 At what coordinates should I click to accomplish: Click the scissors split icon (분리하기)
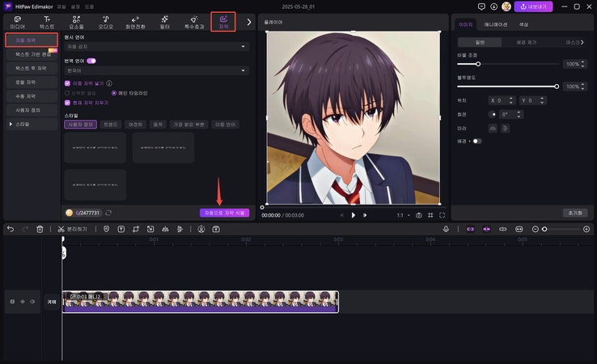tap(61, 229)
